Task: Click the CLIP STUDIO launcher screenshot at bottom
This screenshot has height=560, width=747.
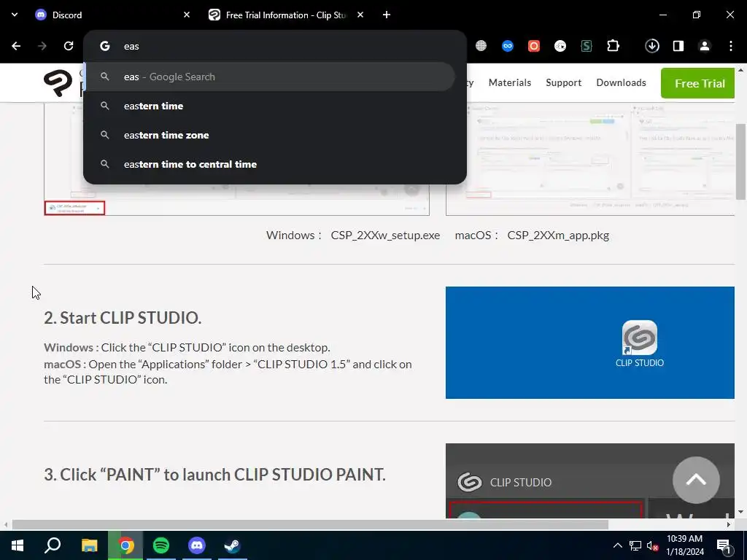Action: pos(590,481)
